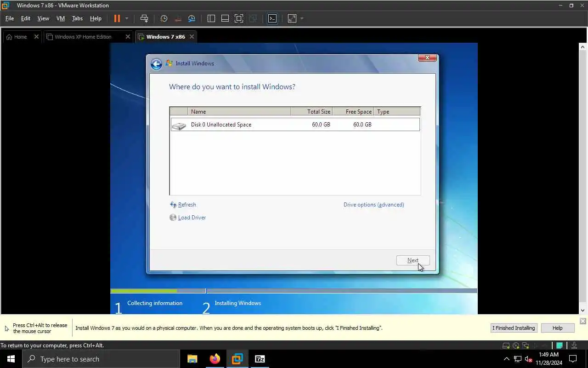Click Help button in install bar
This screenshot has height=368, width=588.
tap(557, 328)
